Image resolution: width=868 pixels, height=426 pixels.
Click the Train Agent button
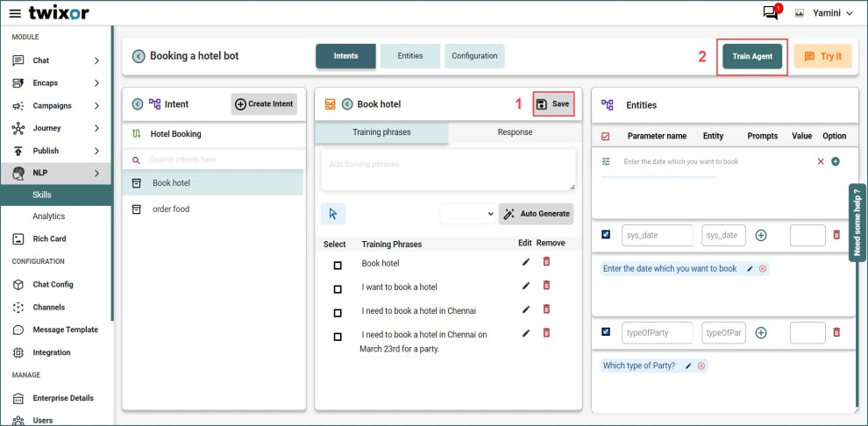752,56
